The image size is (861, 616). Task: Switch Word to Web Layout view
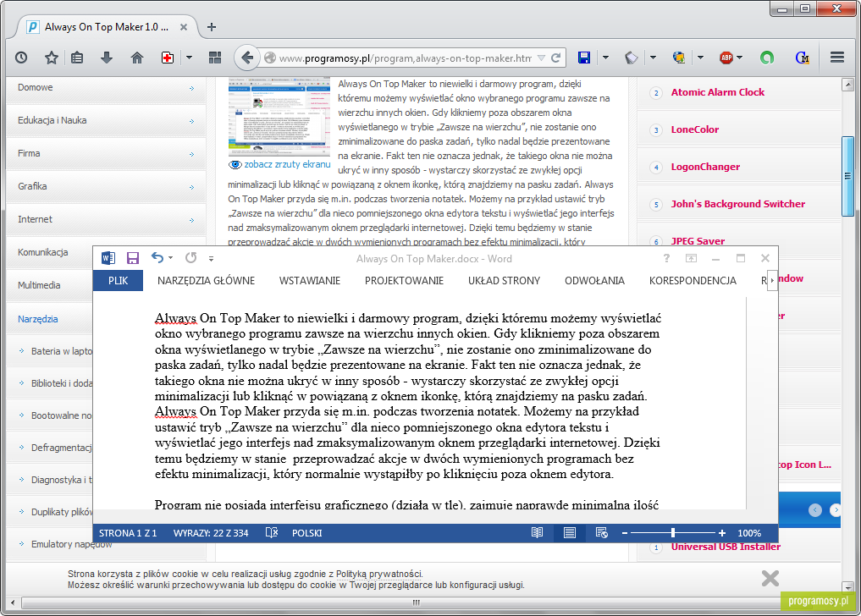point(601,532)
